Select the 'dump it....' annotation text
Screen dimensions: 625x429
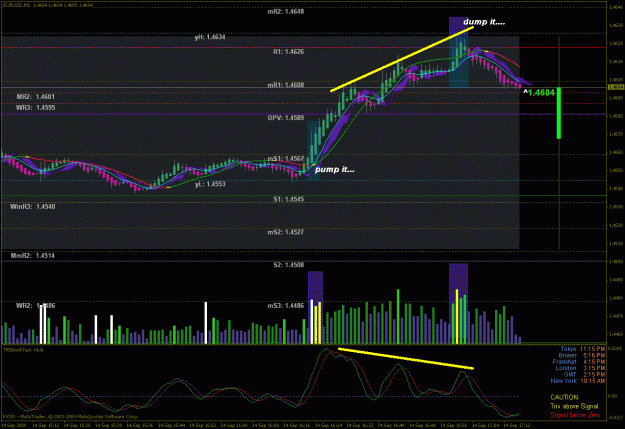click(484, 22)
